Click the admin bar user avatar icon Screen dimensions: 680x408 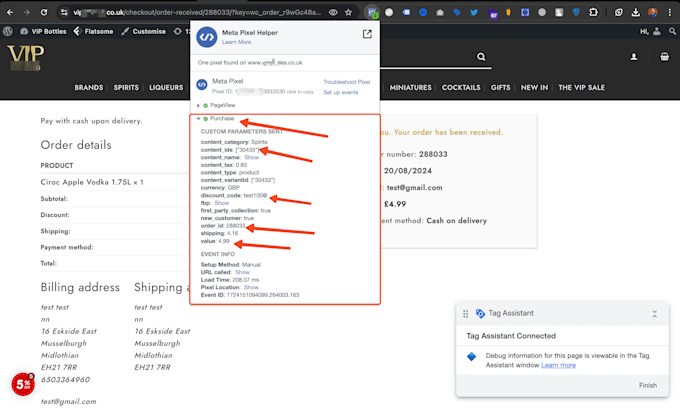tap(657, 31)
